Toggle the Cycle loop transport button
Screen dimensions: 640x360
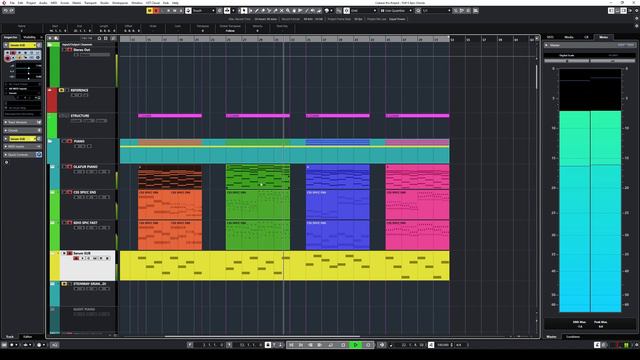point(331,345)
